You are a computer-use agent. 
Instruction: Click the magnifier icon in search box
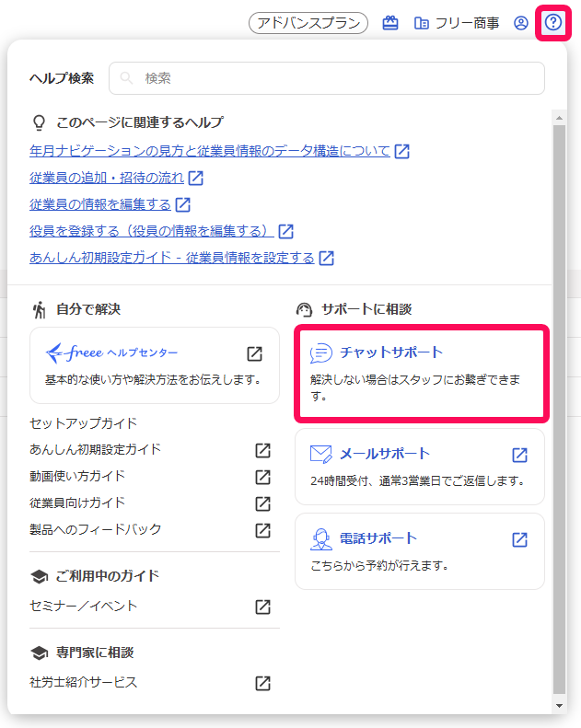[126, 78]
